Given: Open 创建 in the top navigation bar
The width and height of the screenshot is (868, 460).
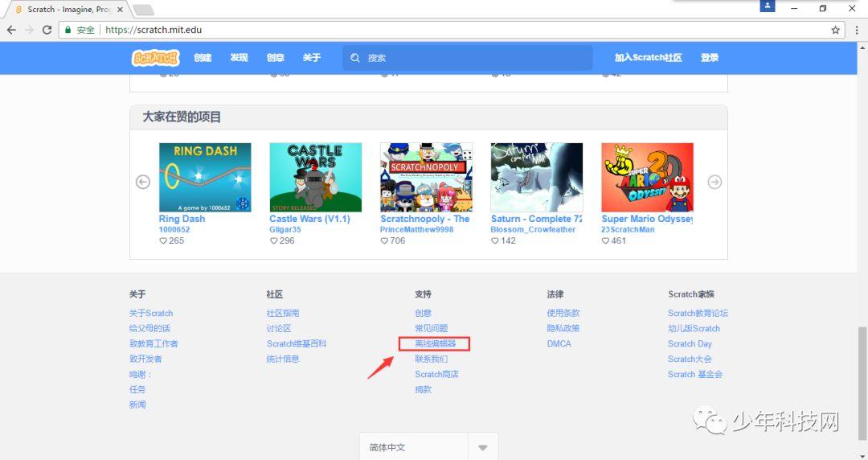Looking at the screenshot, I should click(203, 58).
